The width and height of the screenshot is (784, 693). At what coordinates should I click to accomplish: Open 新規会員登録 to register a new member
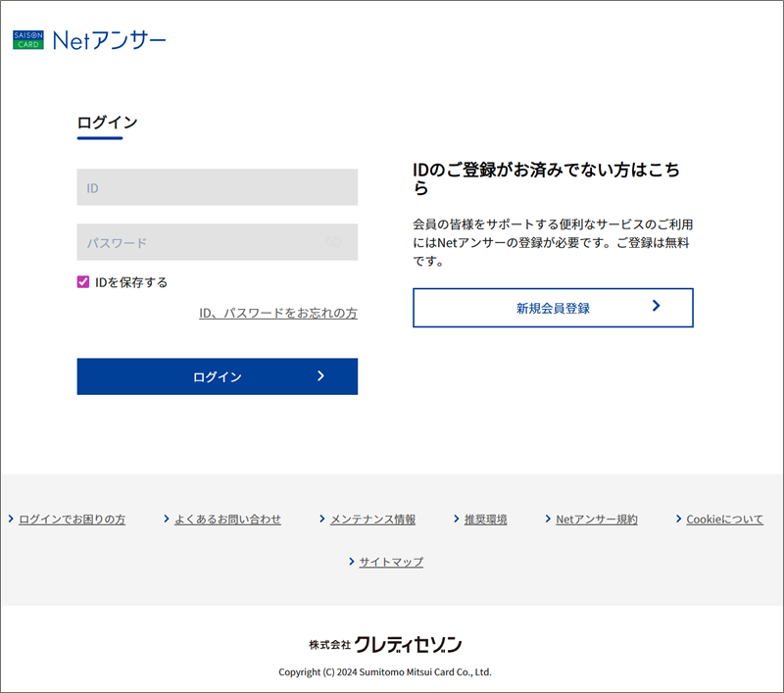pyautogui.click(x=553, y=308)
